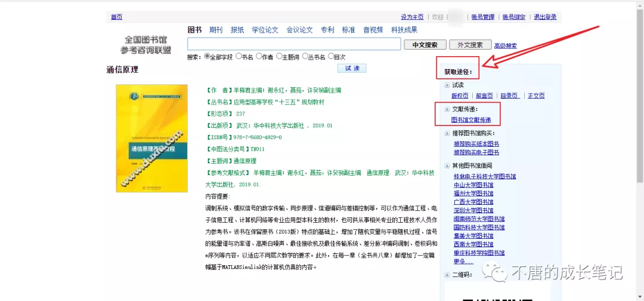The width and height of the screenshot is (644, 301).
Task: Click the 试读 arrow icon in sidebar
Action: tap(447, 85)
